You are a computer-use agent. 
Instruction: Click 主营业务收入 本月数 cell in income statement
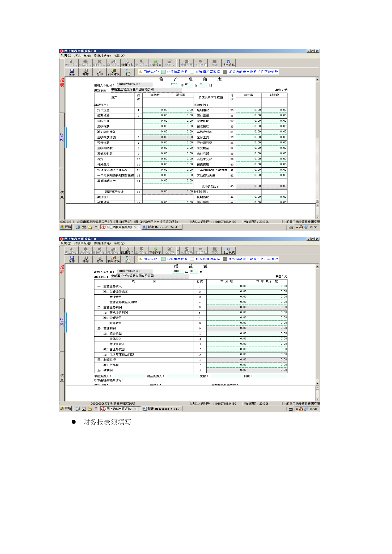tap(226, 286)
